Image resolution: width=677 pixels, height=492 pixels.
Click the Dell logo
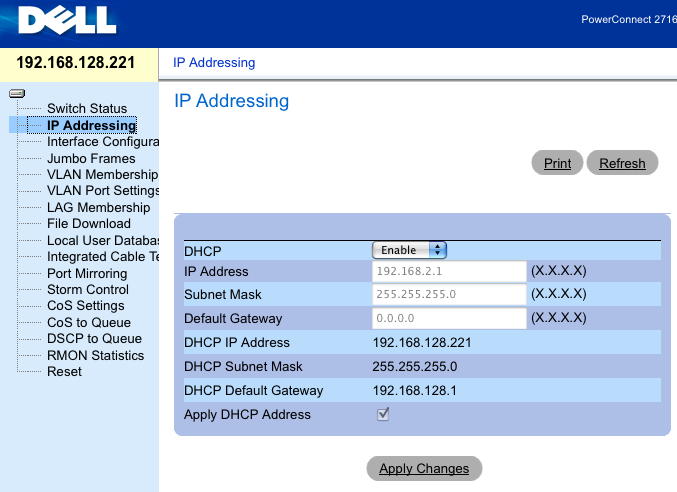click(x=67, y=21)
